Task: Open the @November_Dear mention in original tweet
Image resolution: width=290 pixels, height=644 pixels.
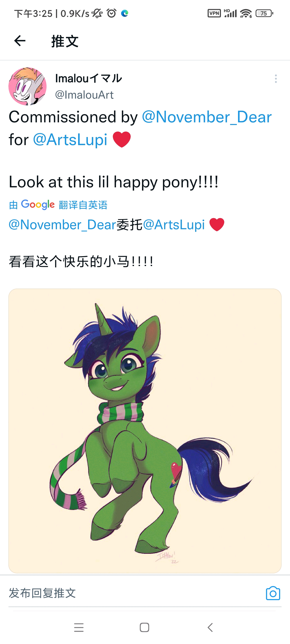Action: pyautogui.click(x=207, y=117)
